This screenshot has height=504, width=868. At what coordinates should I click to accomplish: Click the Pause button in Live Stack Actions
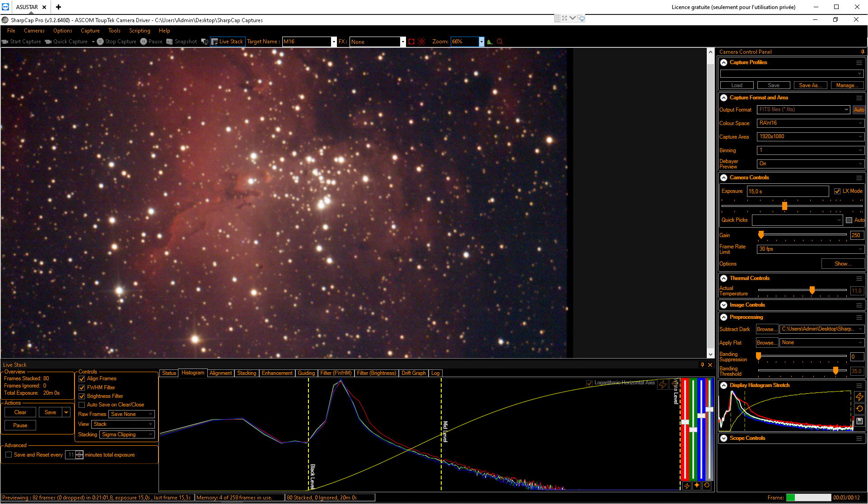click(20, 425)
